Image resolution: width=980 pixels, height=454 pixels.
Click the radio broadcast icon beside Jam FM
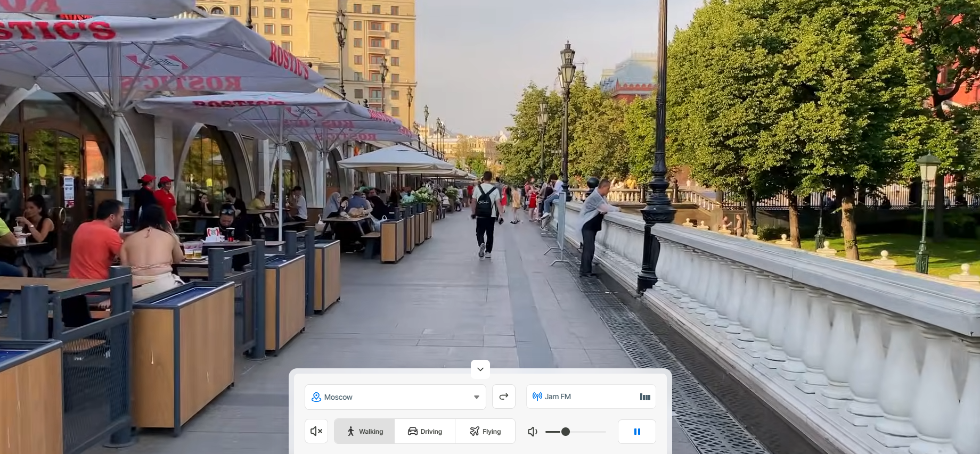537,397
